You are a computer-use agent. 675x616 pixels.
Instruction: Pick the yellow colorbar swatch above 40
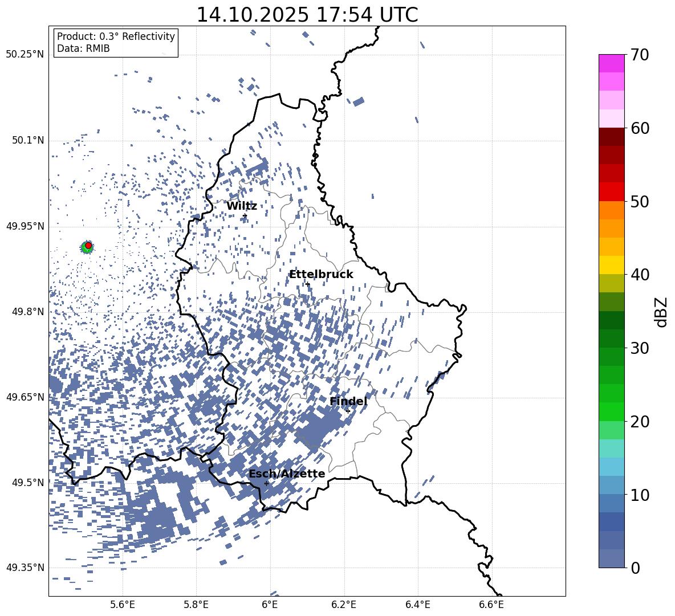pyautogui.click(x=611, y=264)
